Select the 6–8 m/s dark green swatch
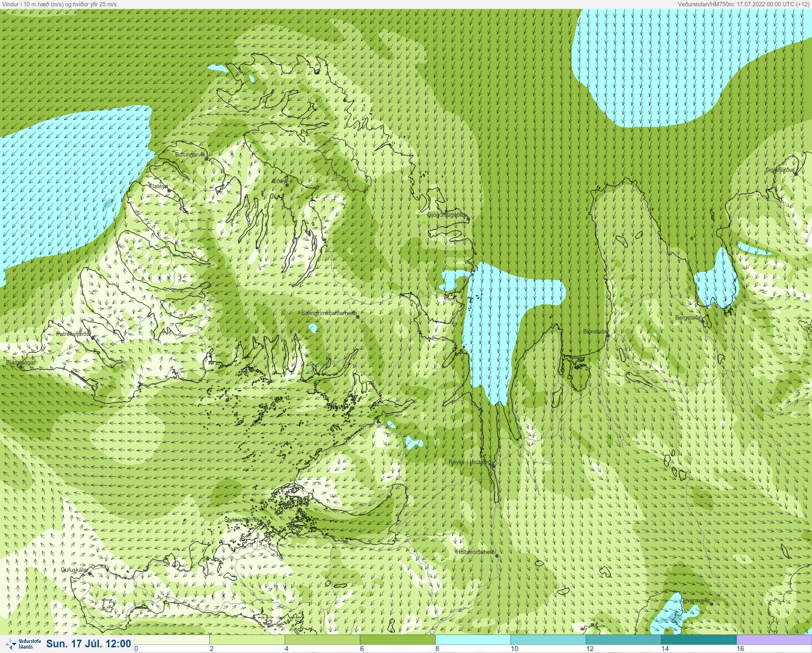The width and height of the screenshot is (812, 653). [398, 640]
